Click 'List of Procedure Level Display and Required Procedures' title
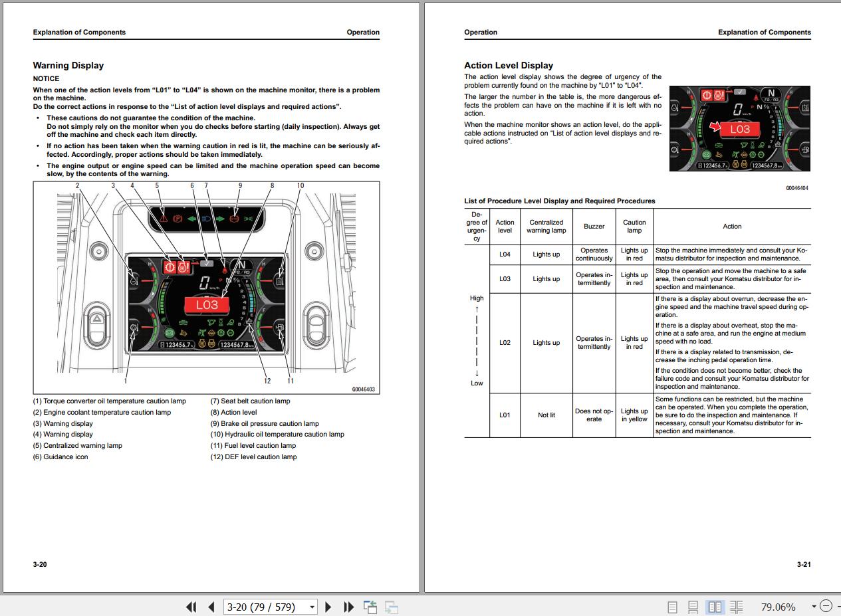Screen dimensions: 841x616 click(x=560, y=201)
